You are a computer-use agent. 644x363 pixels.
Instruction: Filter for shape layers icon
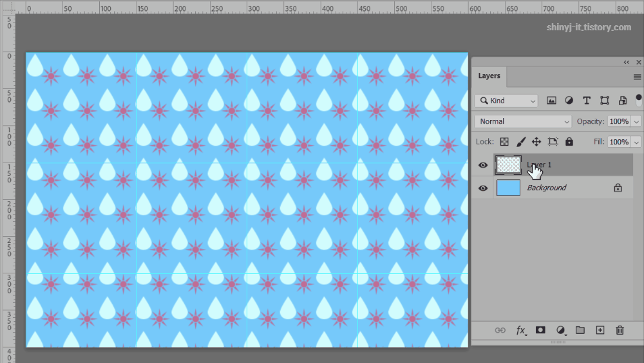pos(605,101)
